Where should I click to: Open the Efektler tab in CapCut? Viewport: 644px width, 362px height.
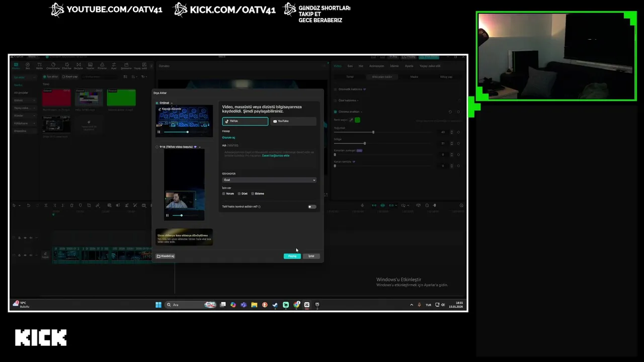click(x=66, y=66)
